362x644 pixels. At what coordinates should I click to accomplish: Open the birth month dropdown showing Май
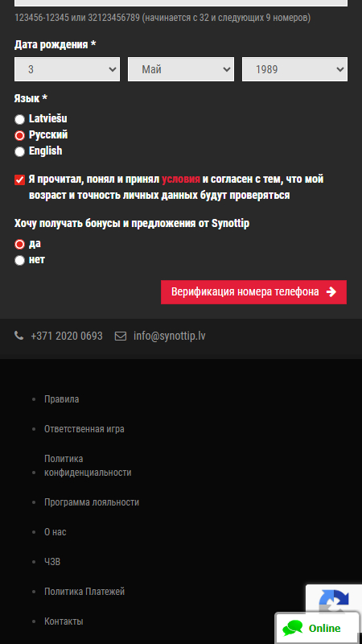(181, 69)
